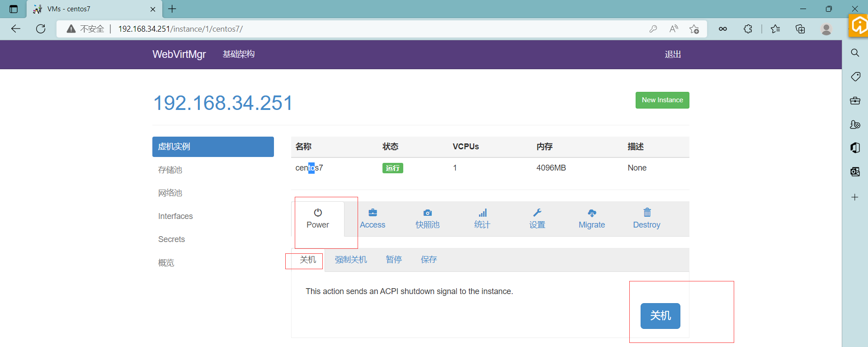Click the infinity extension icon in toolbar
The width and height of the screenshot is (868, 347).
[723, 29]
